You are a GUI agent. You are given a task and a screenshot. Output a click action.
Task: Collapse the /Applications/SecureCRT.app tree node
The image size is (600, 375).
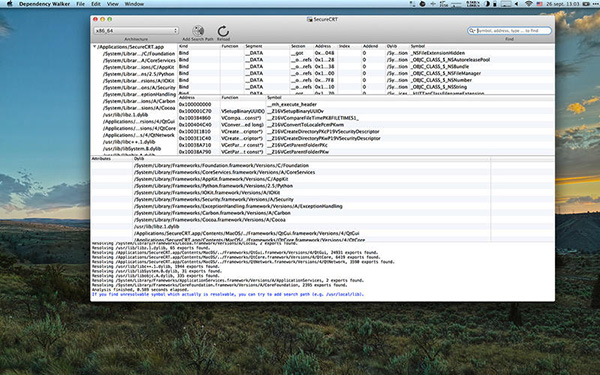[x=95, y=46]
